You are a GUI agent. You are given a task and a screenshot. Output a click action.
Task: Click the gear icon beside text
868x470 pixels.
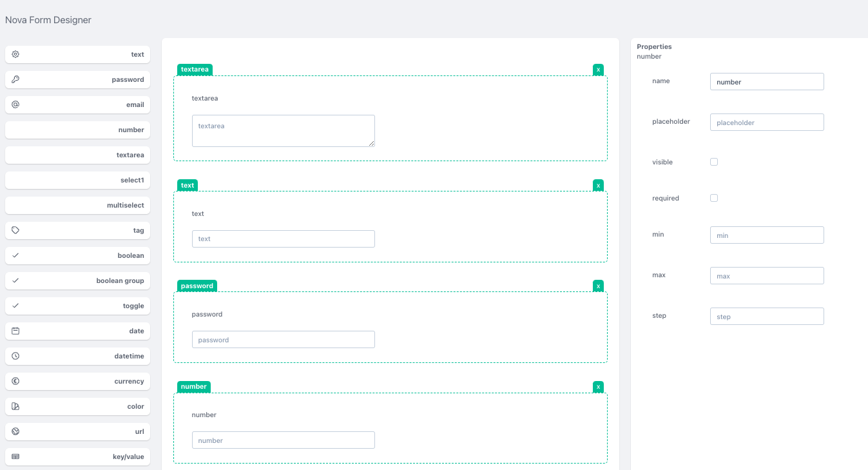tap(15, 55)
